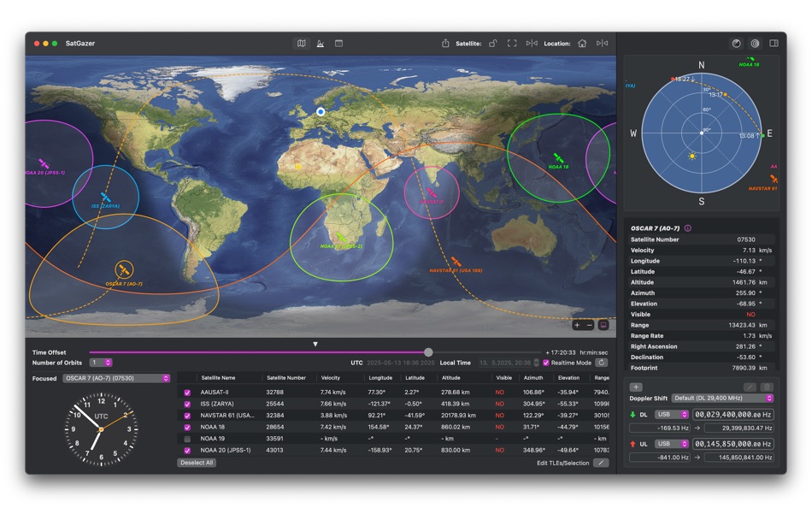Viewport: 812px width, 508px height.
Task: Open the Number of Orbits selector
Action: [101, 363]
